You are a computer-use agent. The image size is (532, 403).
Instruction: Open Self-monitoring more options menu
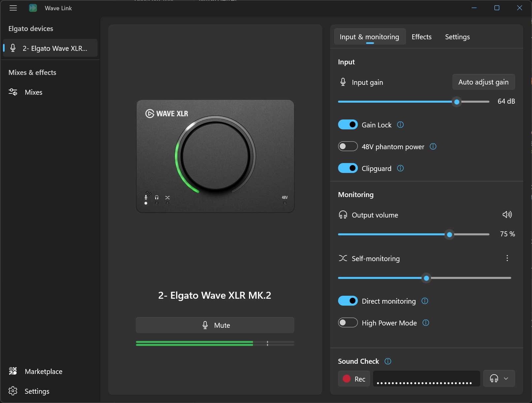coord(507,258)
